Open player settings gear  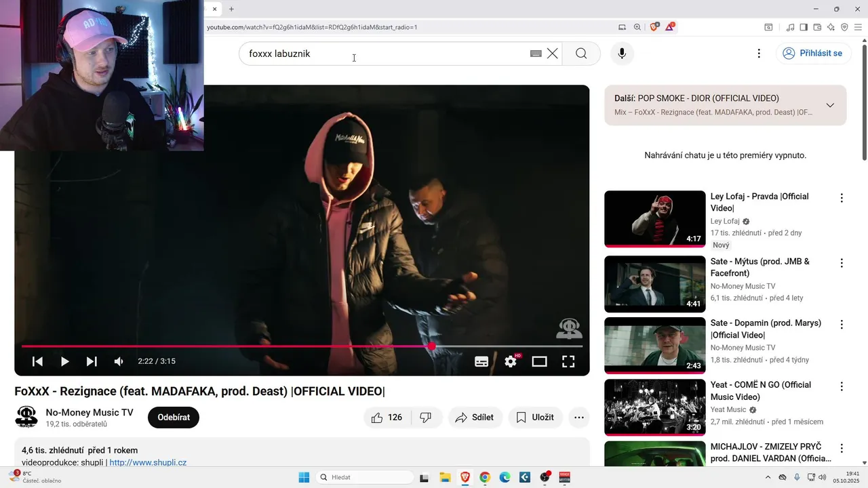[511, 361]
